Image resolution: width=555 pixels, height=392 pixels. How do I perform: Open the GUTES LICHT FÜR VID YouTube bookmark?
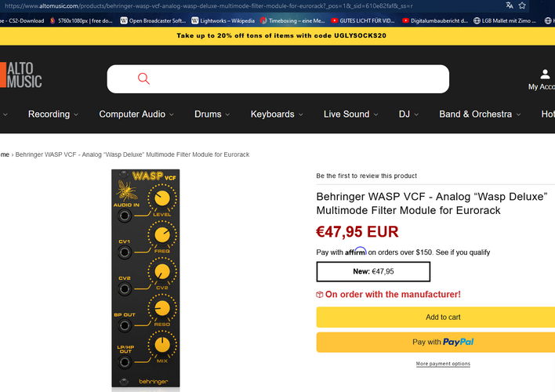coord(363,20)
